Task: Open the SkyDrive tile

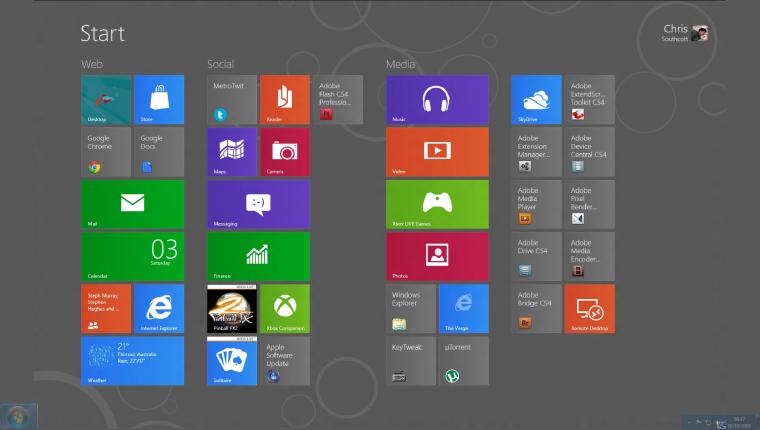Action: (537, 99)
